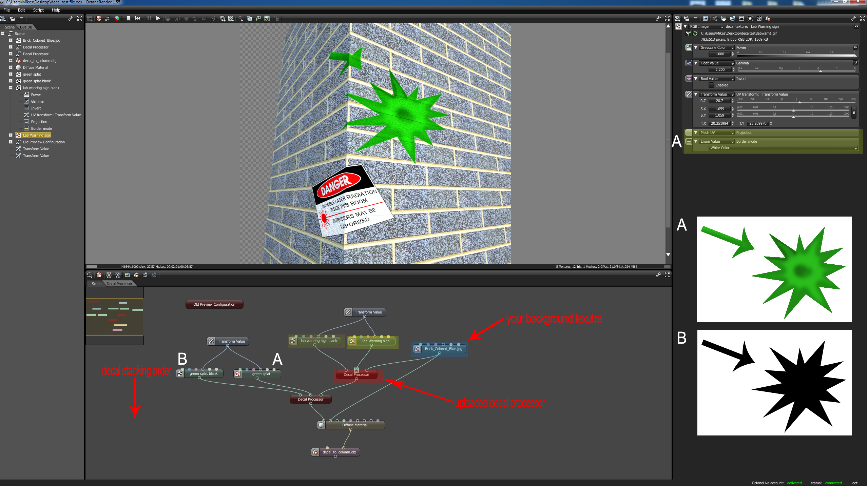
Task: Enable the Invert checkbox
Action: click(712, 85)
